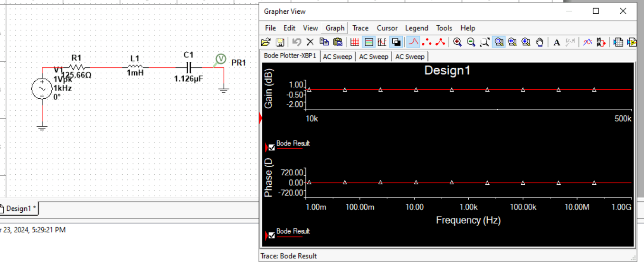The image size is (644, 265).
Task: Click the Add Text 'A' icon
Action: tap(557, 42)
